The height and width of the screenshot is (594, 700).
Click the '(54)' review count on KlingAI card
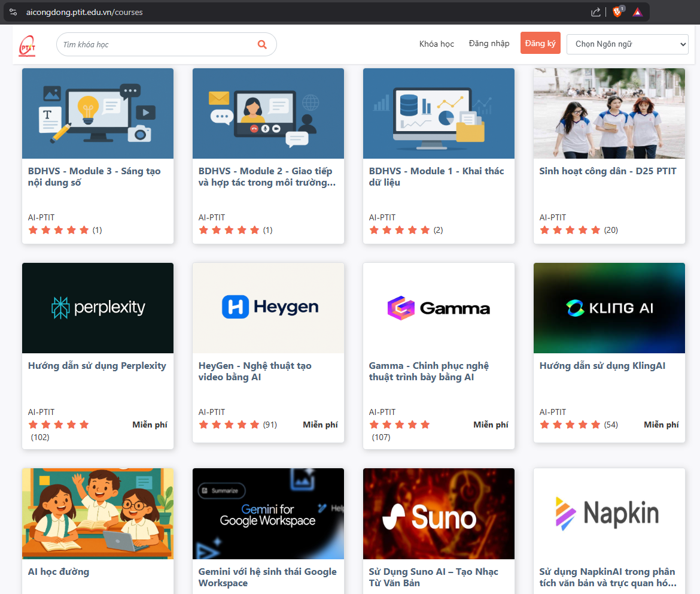pyautogui.click(x=611, y=425)
